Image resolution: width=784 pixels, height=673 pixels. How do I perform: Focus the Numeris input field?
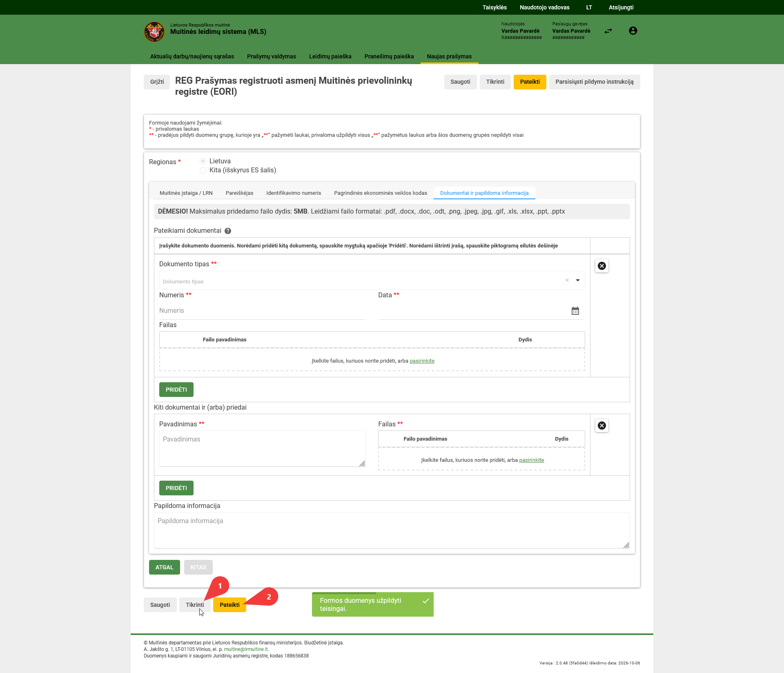click(262, 311)
